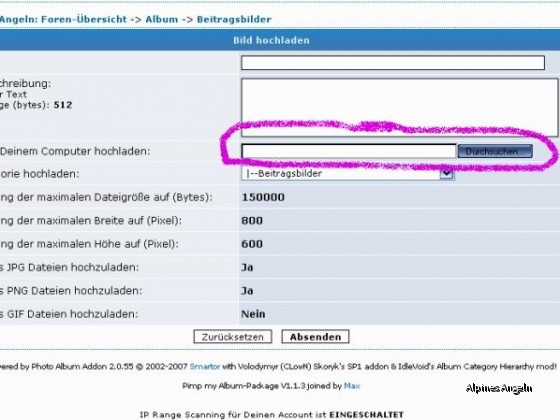Click the EINGESCHALTET status text

point(366,415)
